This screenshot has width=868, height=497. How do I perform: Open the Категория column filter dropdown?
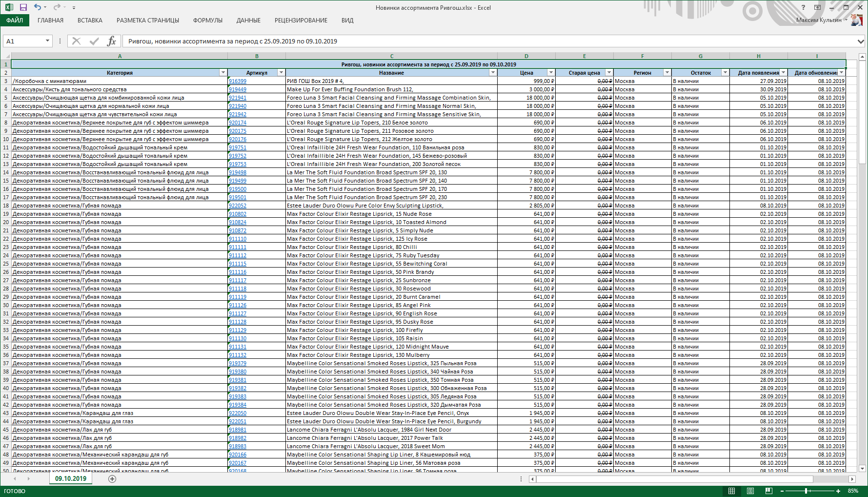(x=223, y=73)
